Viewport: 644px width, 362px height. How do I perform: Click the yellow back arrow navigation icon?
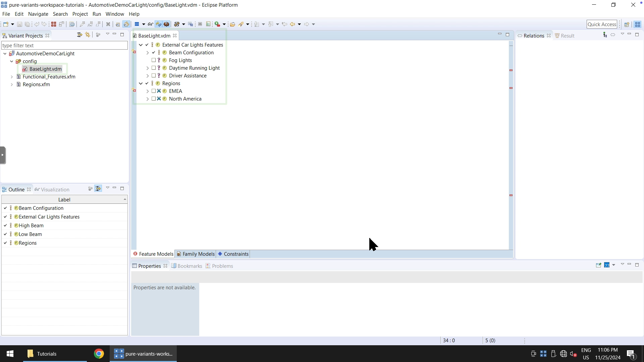coord(292,24)
